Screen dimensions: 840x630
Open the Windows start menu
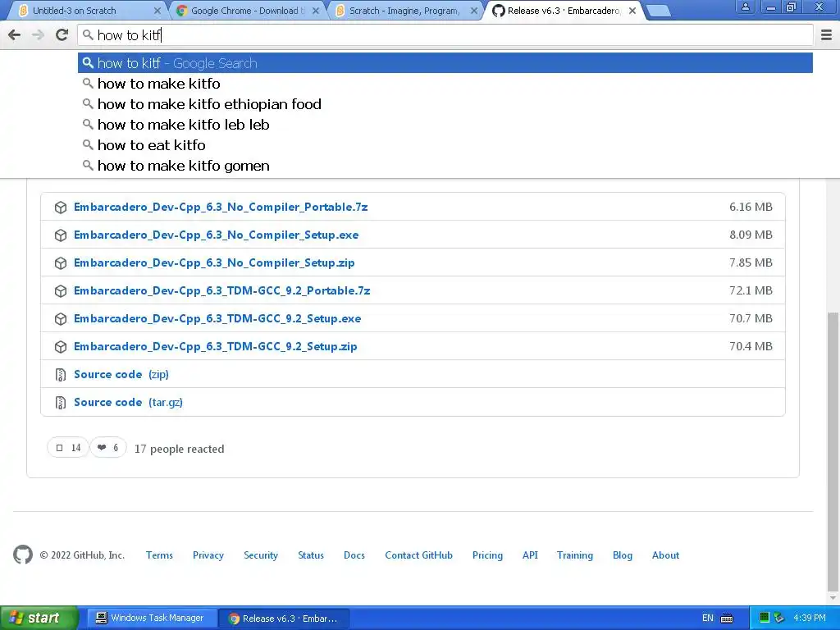[x=38, y=618]
